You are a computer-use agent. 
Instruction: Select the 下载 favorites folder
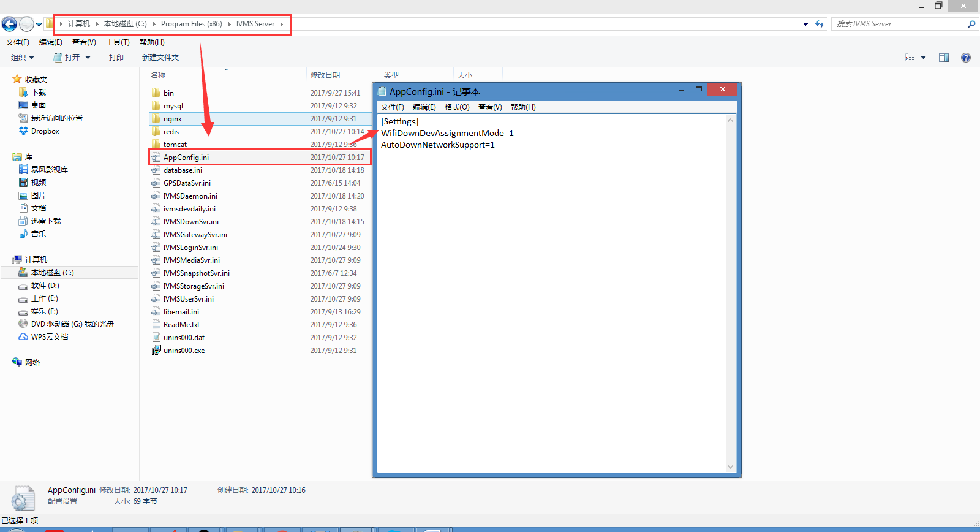tap(39, 93)
